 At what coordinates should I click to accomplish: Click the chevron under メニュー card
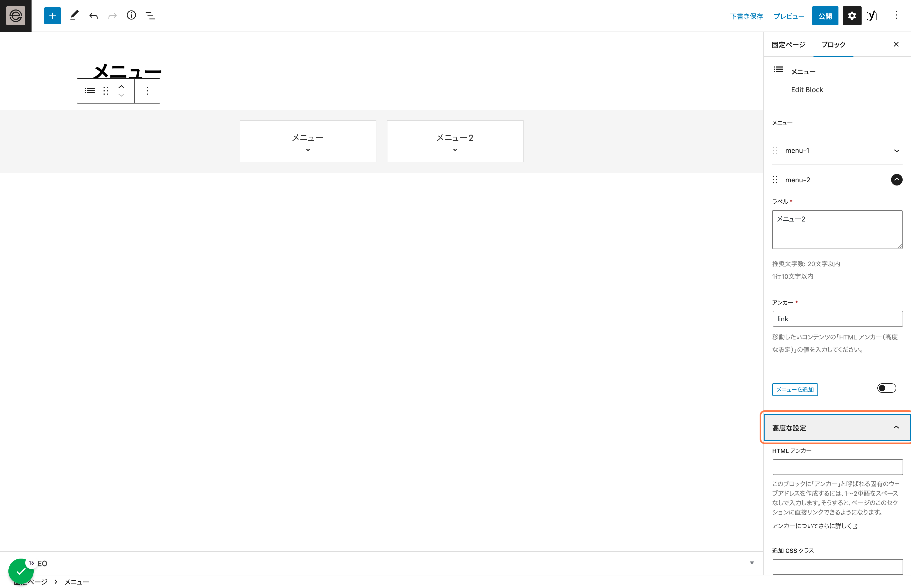(308, 150)
